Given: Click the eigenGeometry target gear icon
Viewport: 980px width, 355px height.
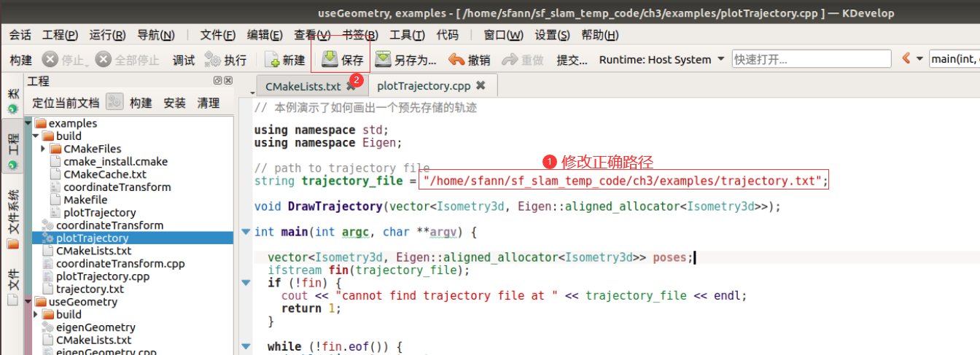Looking at the screenshot, I should coord(48,327).
